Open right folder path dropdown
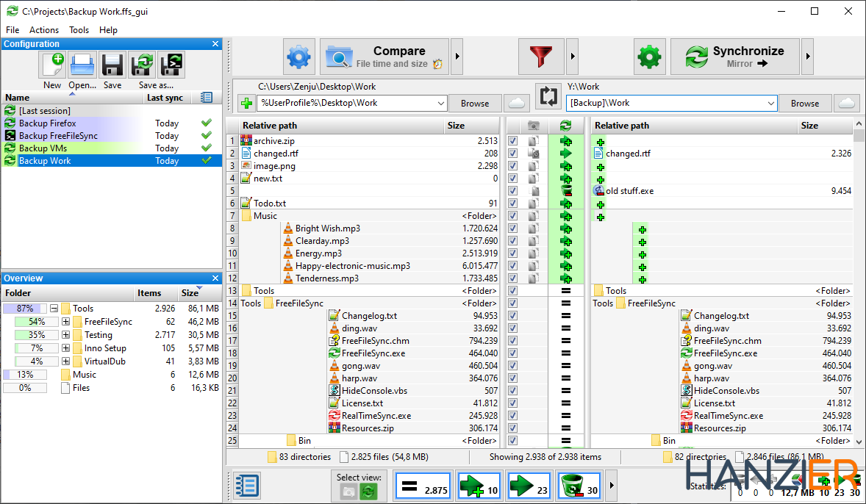Viewport: 866px width, 504px height. pos(771,104)
